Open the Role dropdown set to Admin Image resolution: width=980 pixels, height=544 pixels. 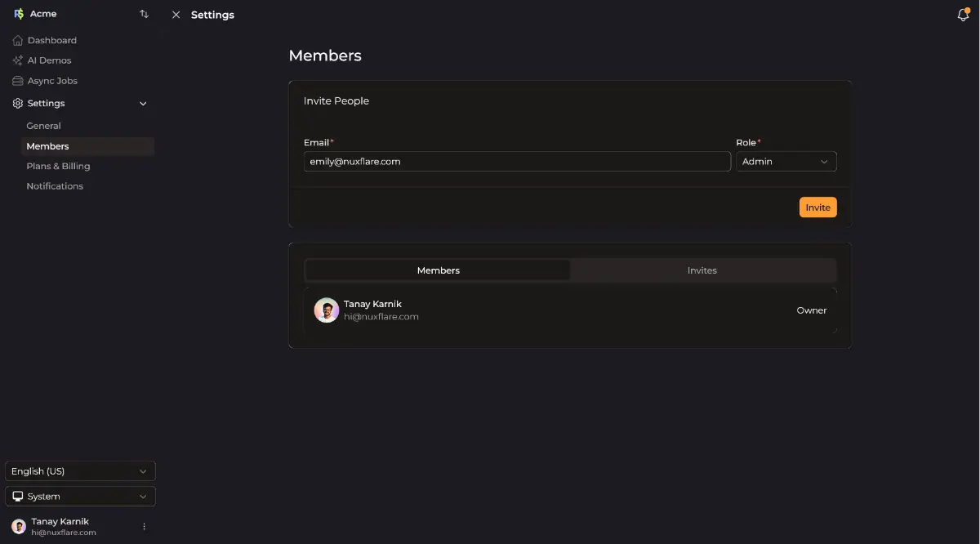point(786,162)
